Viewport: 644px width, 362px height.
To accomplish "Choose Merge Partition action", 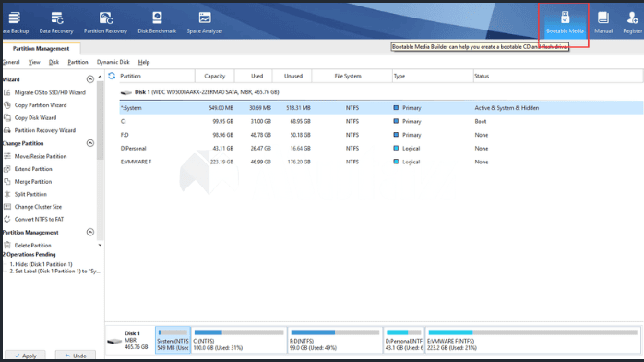I will tap(28, 182).
